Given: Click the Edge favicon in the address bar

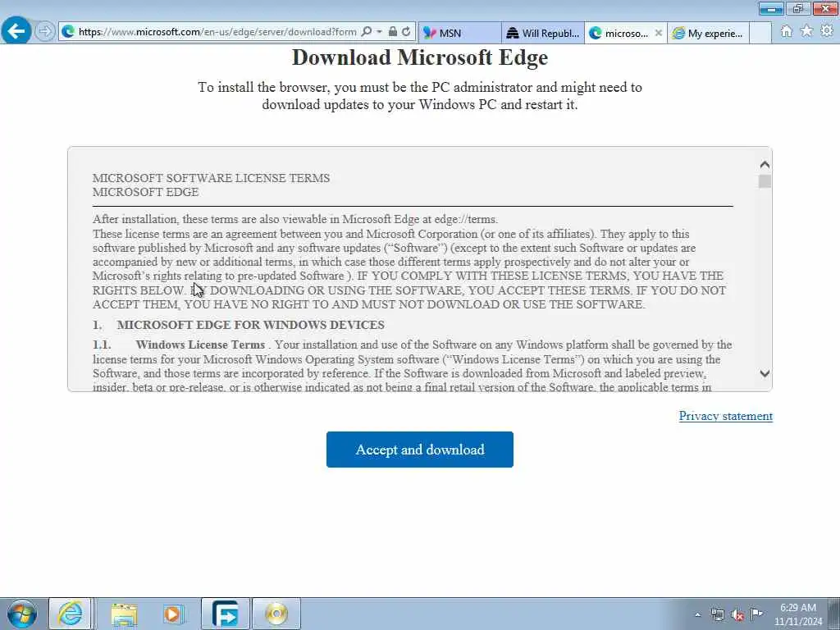Looking at the screenshot, I should [x=67, y=32].
